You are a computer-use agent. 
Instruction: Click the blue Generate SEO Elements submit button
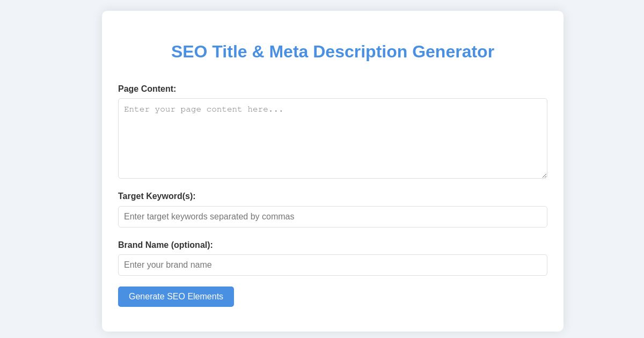coord(176,297)
